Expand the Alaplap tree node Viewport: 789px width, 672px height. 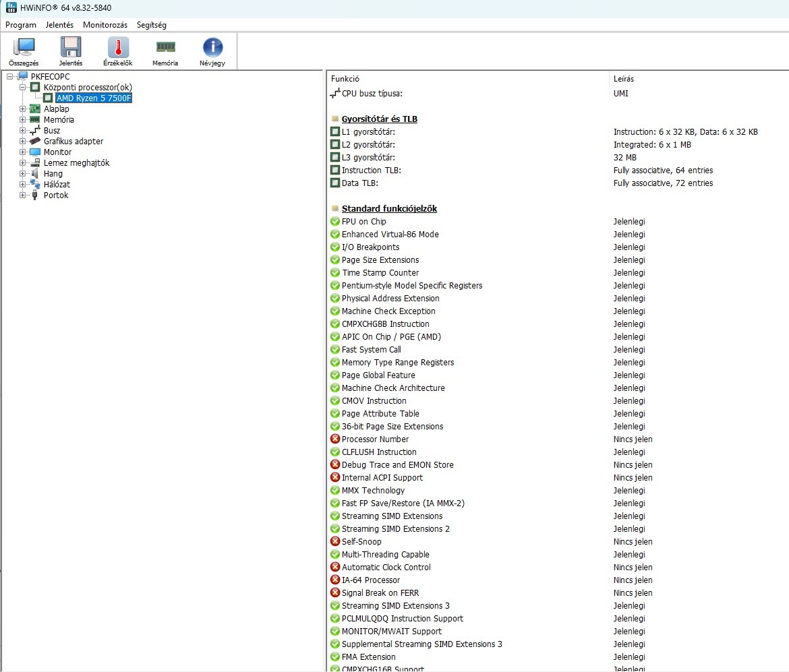point(22,109)
